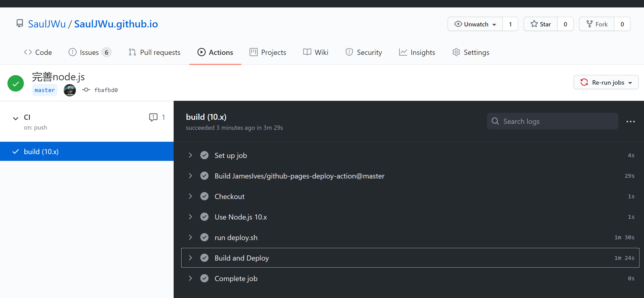Click the repository book icon

coord(20,24)
